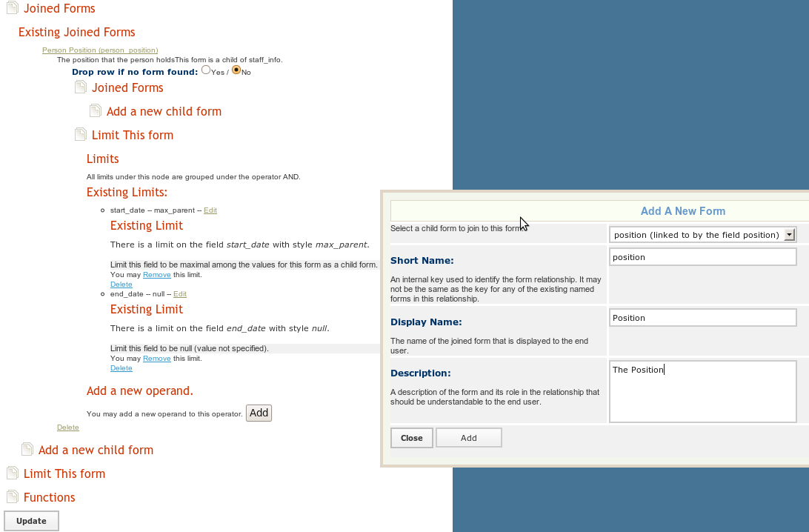Click the page icon beside bottom Limit This form

(x=13, y=473)
